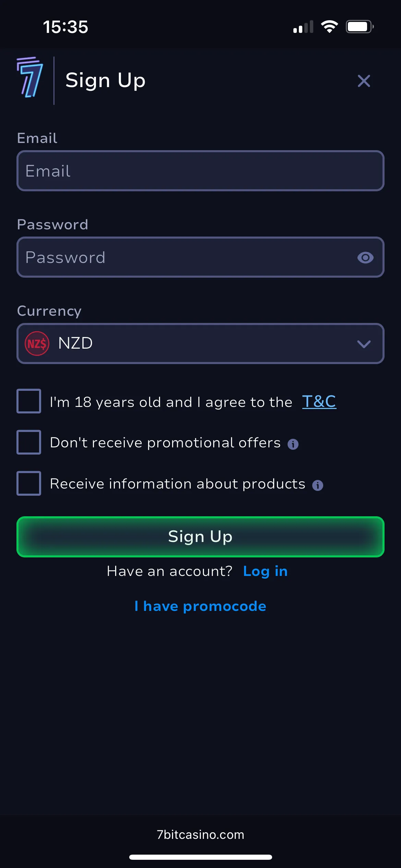Tick Don't receive promotional offers checkbox
The image size is (401, 868).
click(x=29, y=442)
